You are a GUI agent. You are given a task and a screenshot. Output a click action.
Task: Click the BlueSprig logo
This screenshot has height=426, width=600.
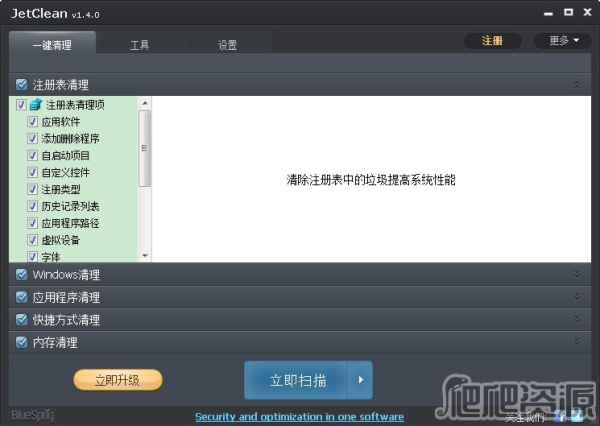[x=32, y=414]
